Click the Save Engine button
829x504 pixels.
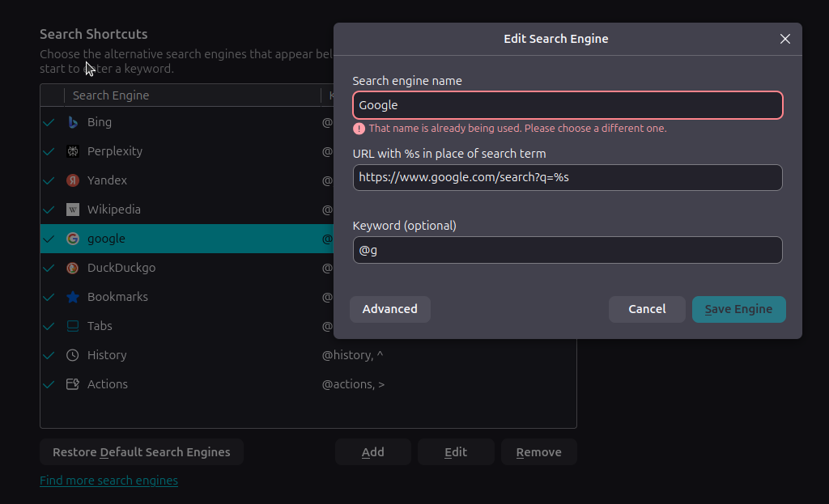tap(738, 309)
